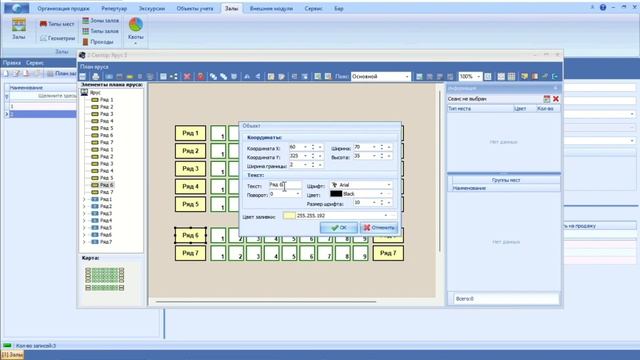This screenshot has height=360, width=640.
Task: Select the Ряд 3 label box on the canvas
Action: click(190, 169)
